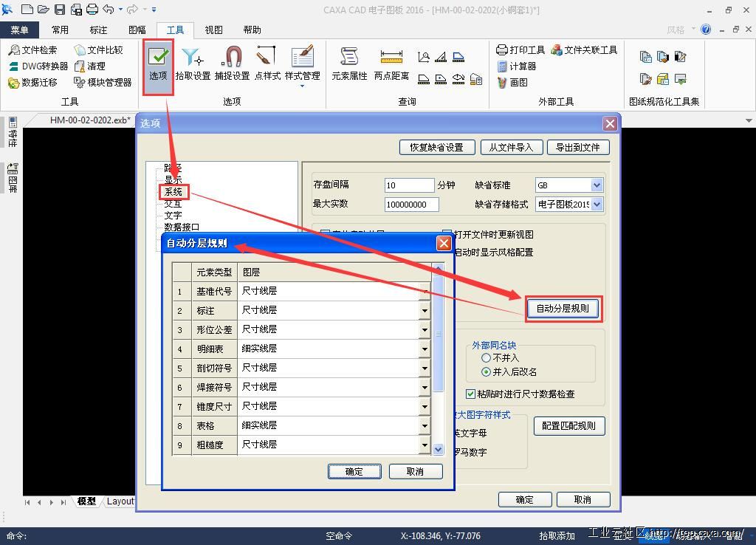Launch the DWG转换器 converter

[38, 66]
